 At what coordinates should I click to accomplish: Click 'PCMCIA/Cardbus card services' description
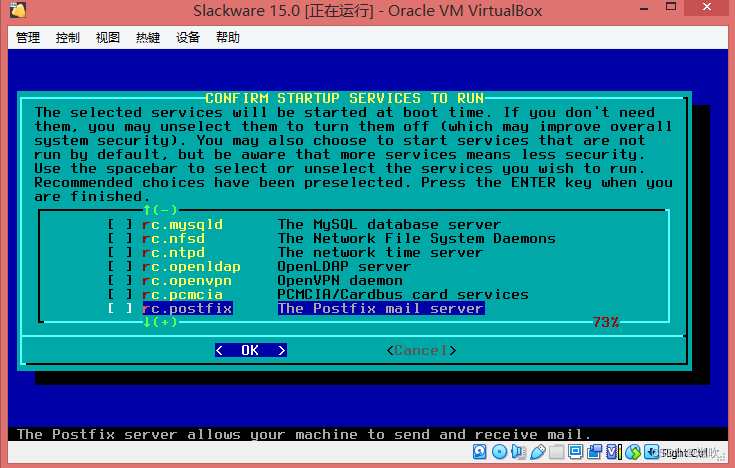click(x=403, y=294)
